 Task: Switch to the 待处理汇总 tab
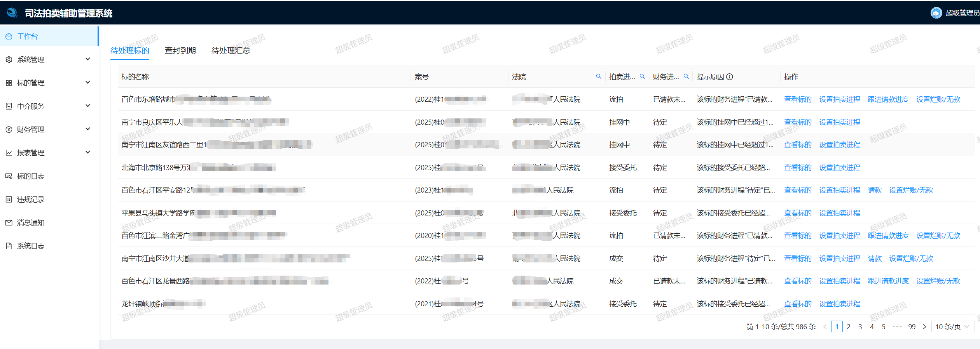coord(231,50)
